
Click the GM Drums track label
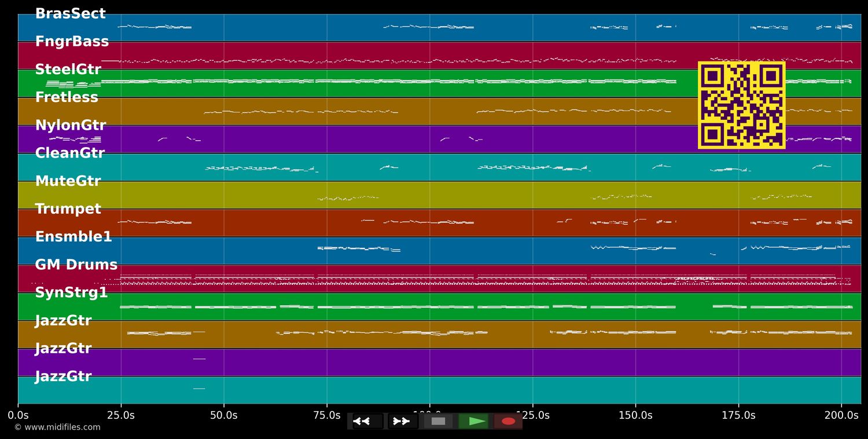76,265
